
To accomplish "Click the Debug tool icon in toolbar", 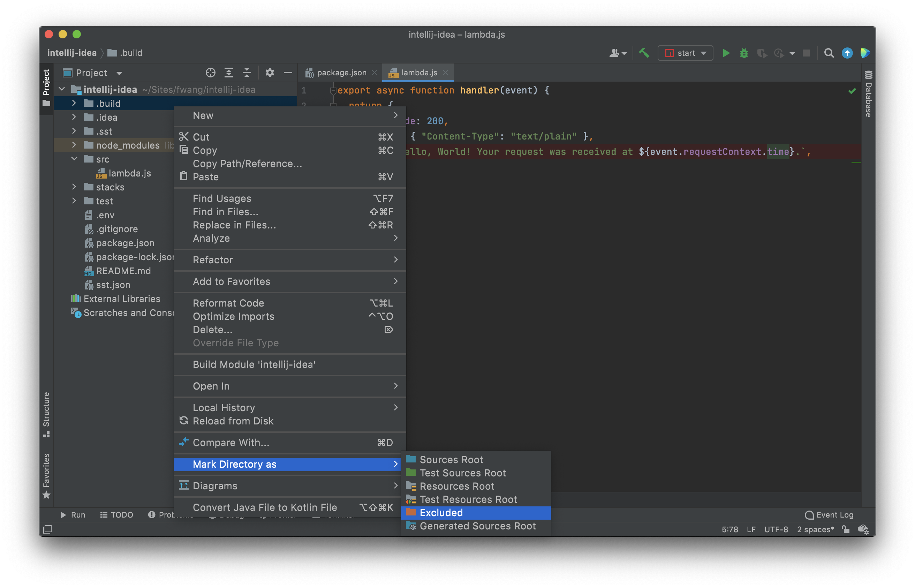I will 742,53.
